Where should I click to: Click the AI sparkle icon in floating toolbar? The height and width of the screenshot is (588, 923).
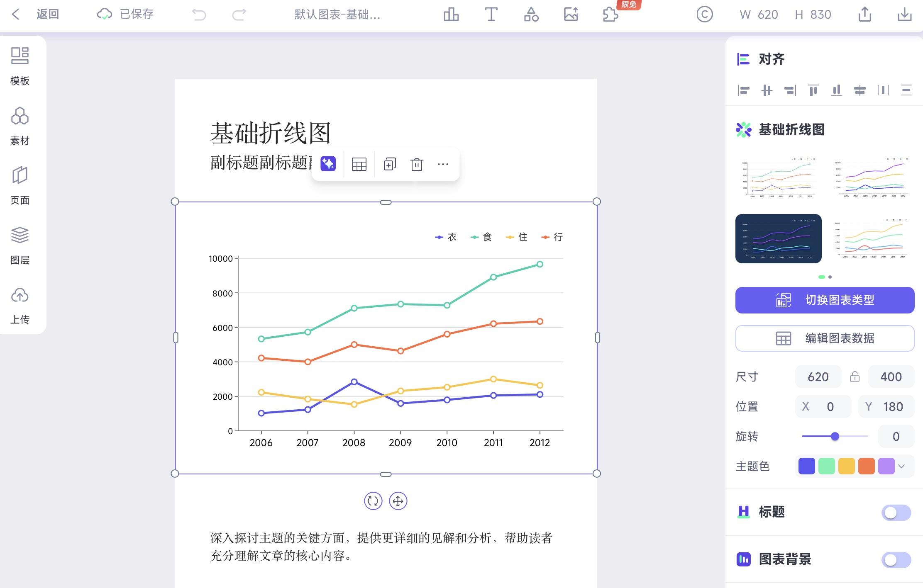[328, 164]
